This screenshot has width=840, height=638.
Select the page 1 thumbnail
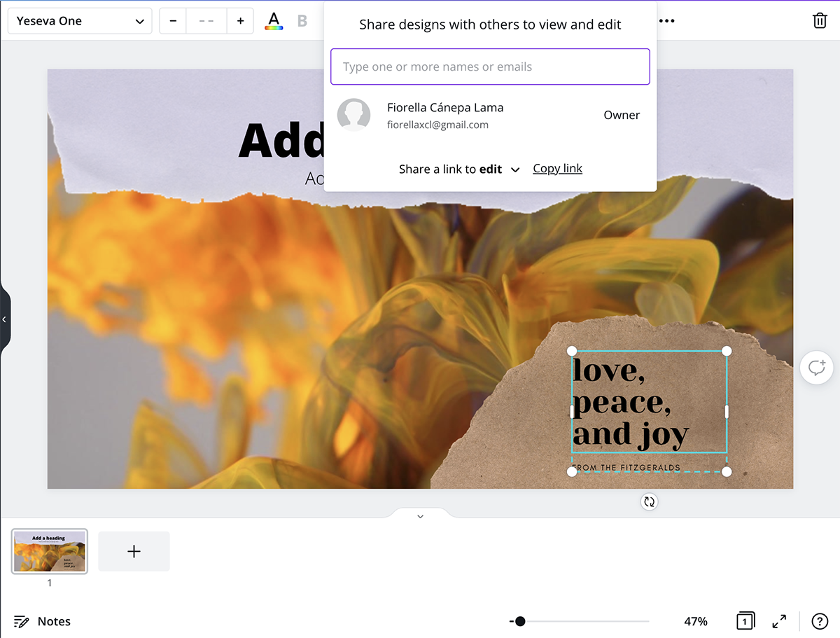pos(49,551)
